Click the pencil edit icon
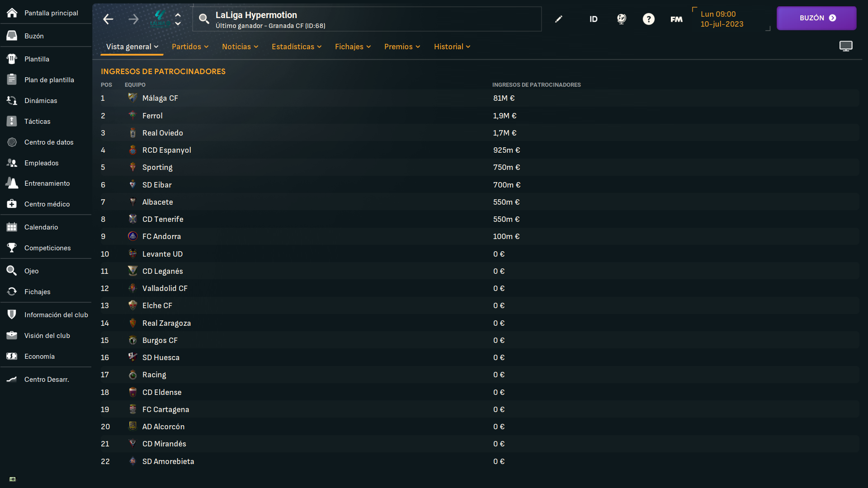This screenshot has width=868, height=488. (x=559, y=19)
